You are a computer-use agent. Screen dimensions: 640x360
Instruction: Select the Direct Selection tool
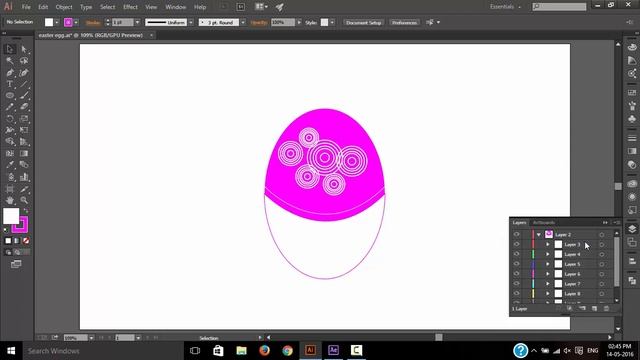[x=24, y=49]
